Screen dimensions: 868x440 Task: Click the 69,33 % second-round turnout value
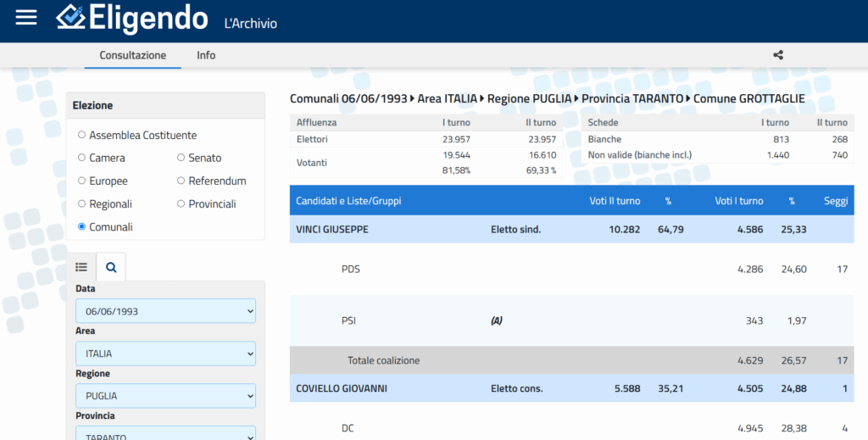click(x=541, y=170)
